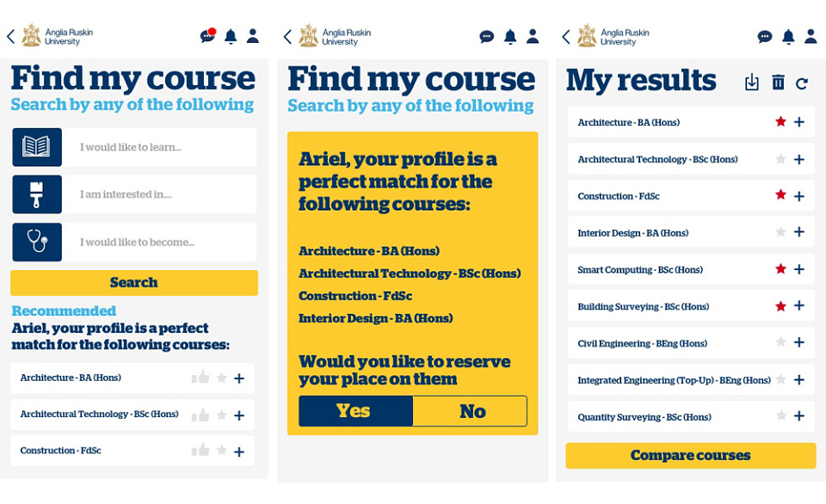
Task: Click the 'I would like to learn' field
Action: (160, 147)
